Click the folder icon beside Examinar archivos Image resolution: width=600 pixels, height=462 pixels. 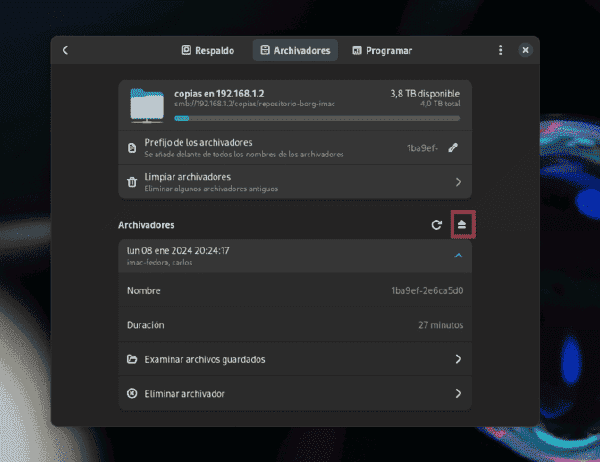point(132,359)
